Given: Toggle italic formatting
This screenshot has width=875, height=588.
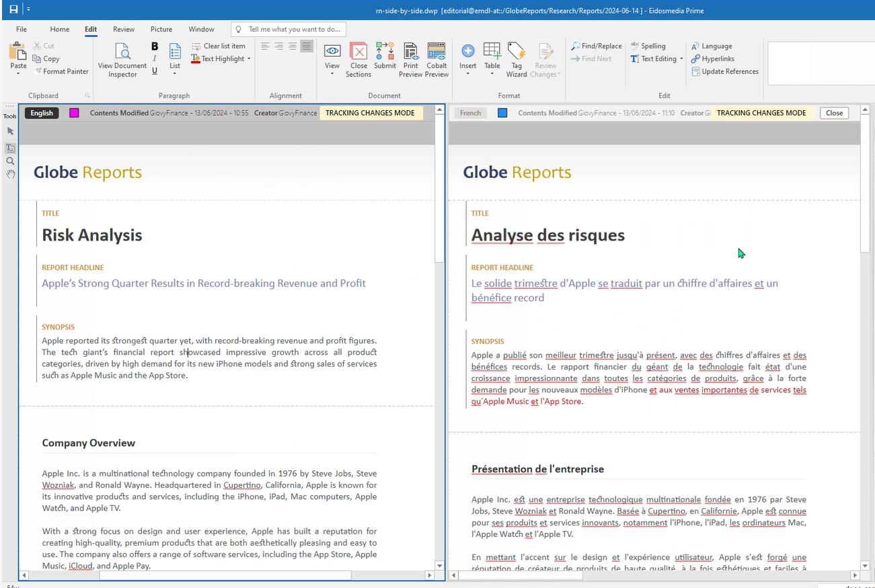Looking at the screenshot, I should tap(155, 58).
